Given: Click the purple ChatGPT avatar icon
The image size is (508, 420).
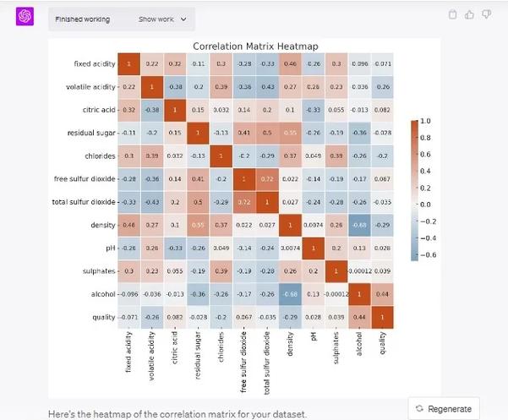Looking at the screenshot, I should point(25,16).
